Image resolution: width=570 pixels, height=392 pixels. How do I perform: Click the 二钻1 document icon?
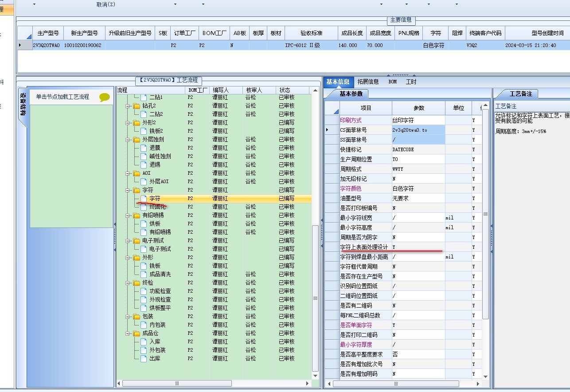point(144,97)
